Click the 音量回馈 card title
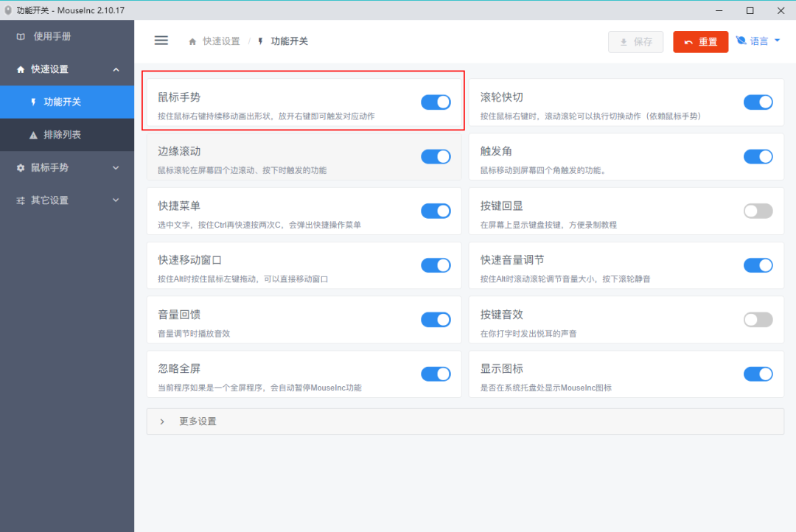 click(x=179, y=314)
